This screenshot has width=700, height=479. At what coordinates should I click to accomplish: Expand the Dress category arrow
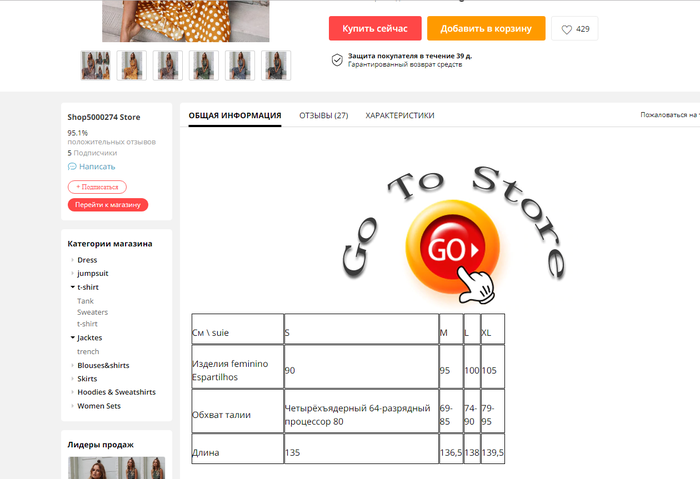[72, 260]
